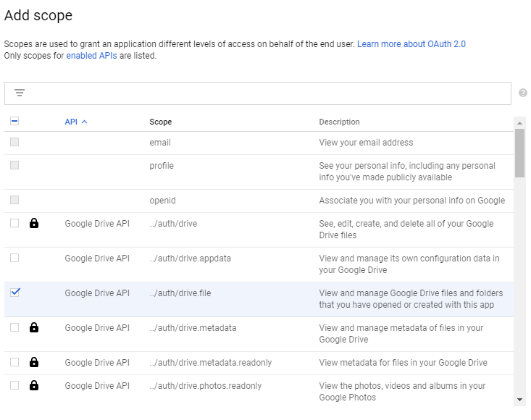Screen dimensions: 531x420
Task: Click the help question mark icon
Action: coord(522,93)
